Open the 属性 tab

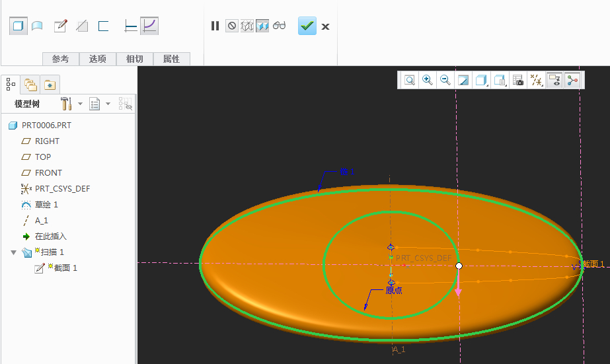171,59
